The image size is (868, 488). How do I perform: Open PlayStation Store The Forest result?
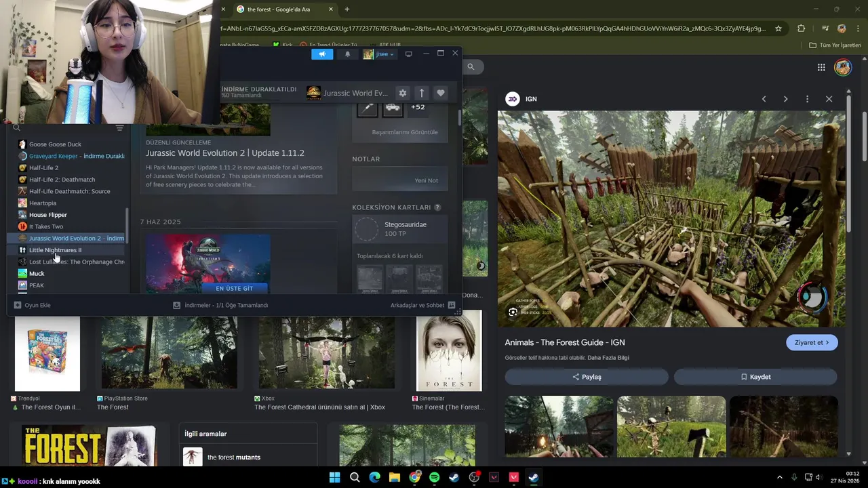(170, 352)
